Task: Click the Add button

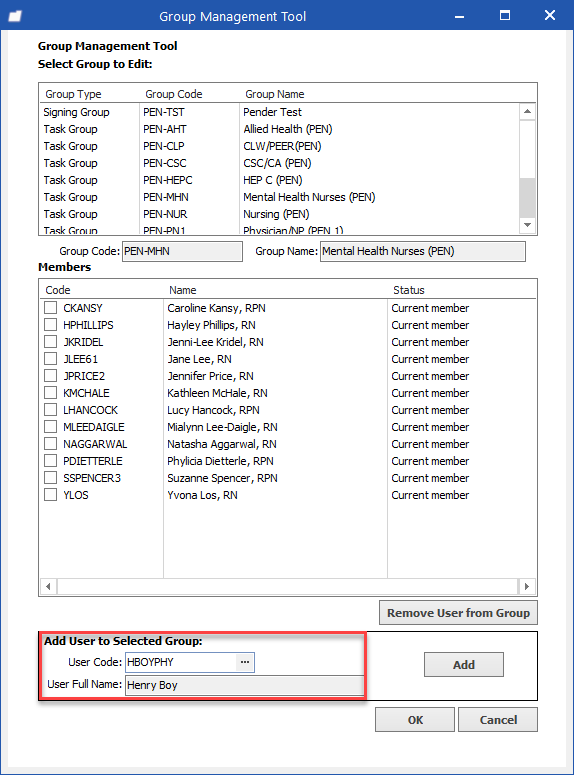Action: pos(464,665)
